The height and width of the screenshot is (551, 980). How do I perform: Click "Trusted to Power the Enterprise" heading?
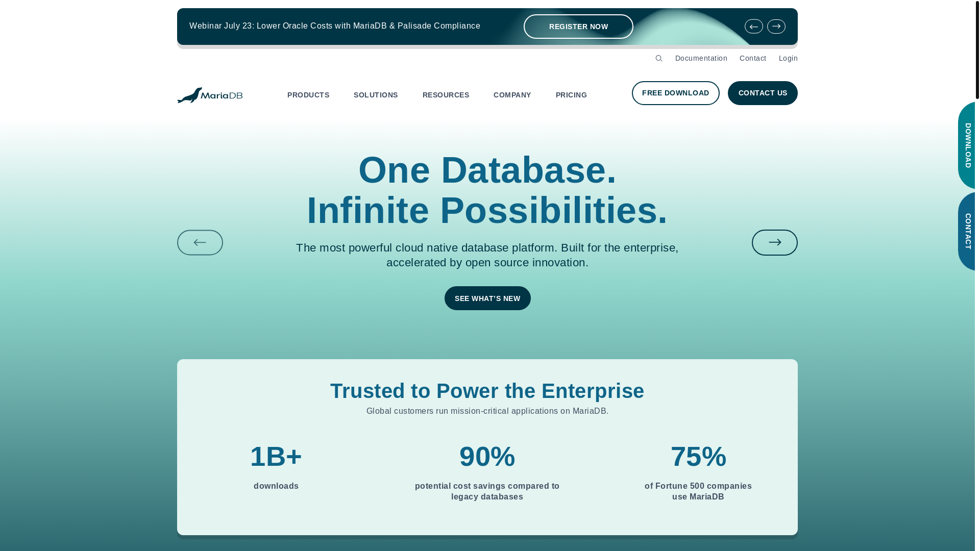(487, 391)
